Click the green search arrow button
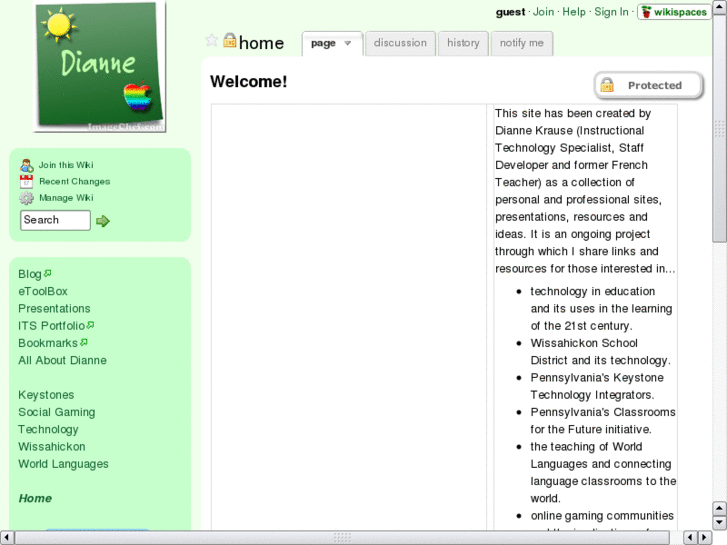Screen dimensions: 727x545 tap(102, 221)
